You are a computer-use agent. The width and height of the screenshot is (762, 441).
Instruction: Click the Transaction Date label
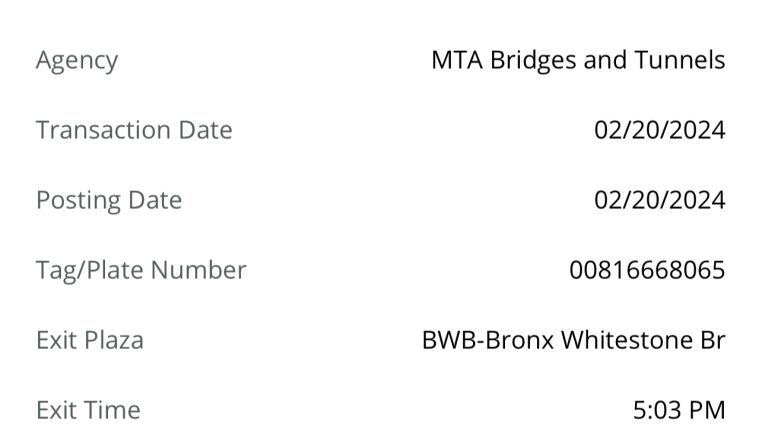(134, 130)
